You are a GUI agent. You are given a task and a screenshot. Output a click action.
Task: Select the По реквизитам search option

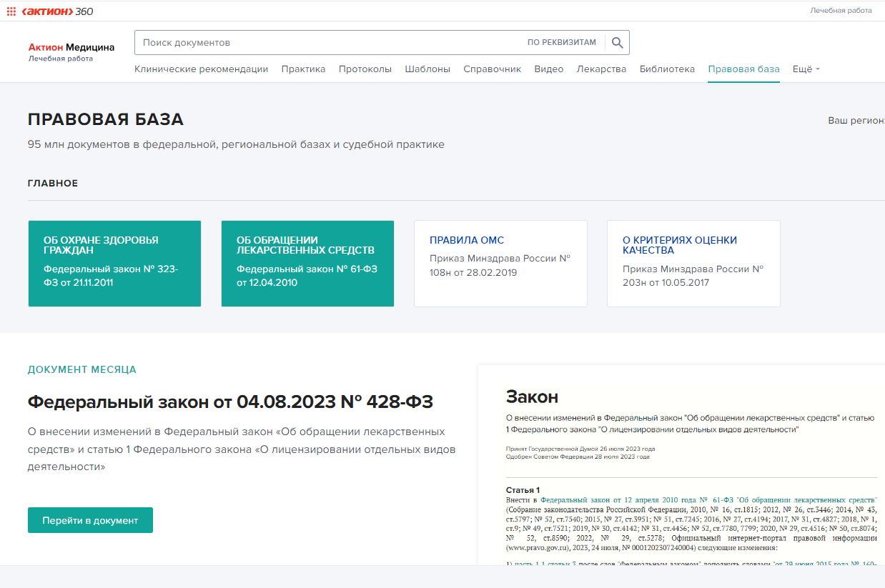point(561,43)
